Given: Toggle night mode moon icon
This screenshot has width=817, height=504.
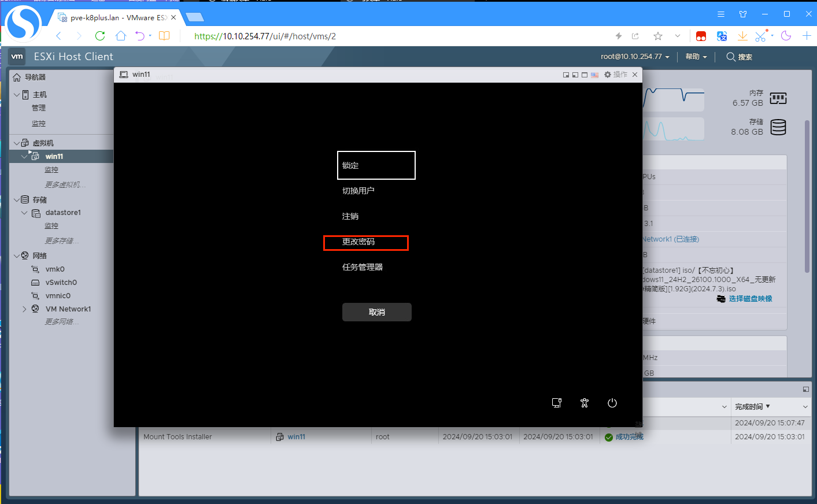Looking at the screenshot, I should pyautogui.click(x=786, y=36).
